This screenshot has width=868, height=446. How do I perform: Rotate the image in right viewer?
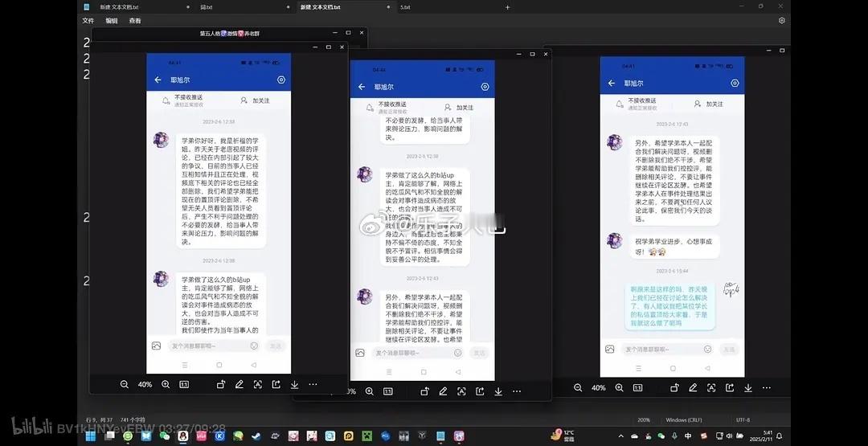pyautogui.click(x=675, y=388)
